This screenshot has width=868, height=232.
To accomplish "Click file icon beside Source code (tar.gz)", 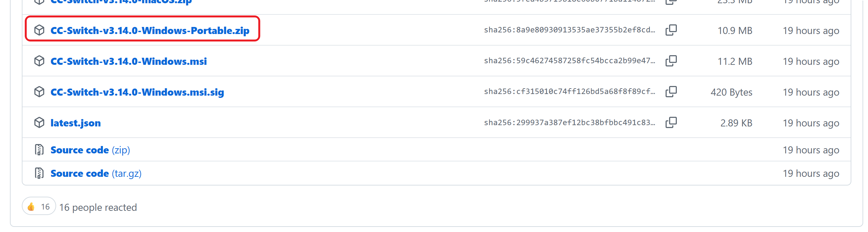I will coord(39,173).
